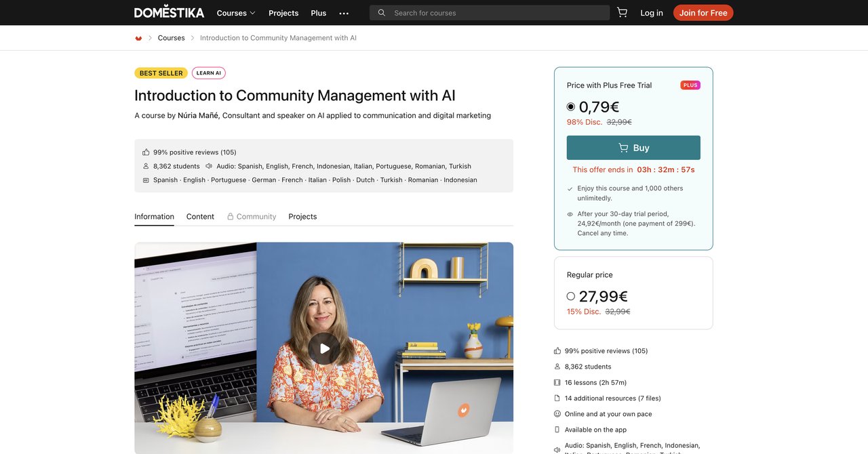Click the eye icon beside 30-day trial period
Viewport: 868px width, 454px height.
(x=570, y=214)
